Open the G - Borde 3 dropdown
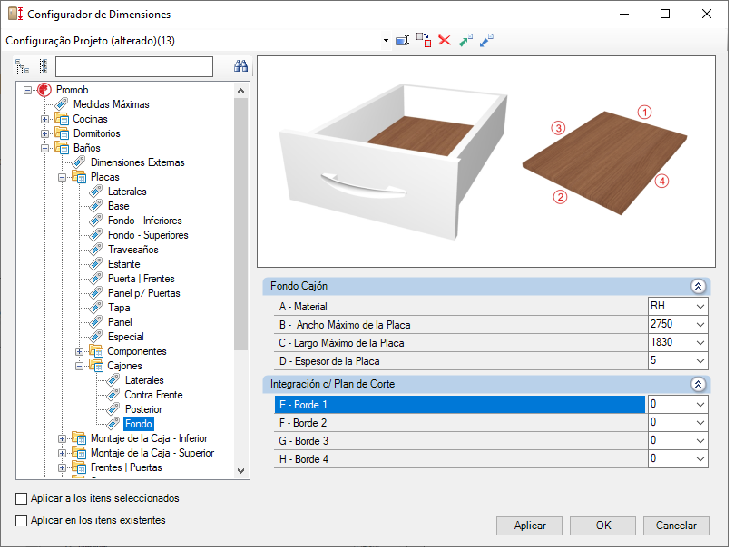Viewport: 754px width, 560px height. click(x=700, y=441)
